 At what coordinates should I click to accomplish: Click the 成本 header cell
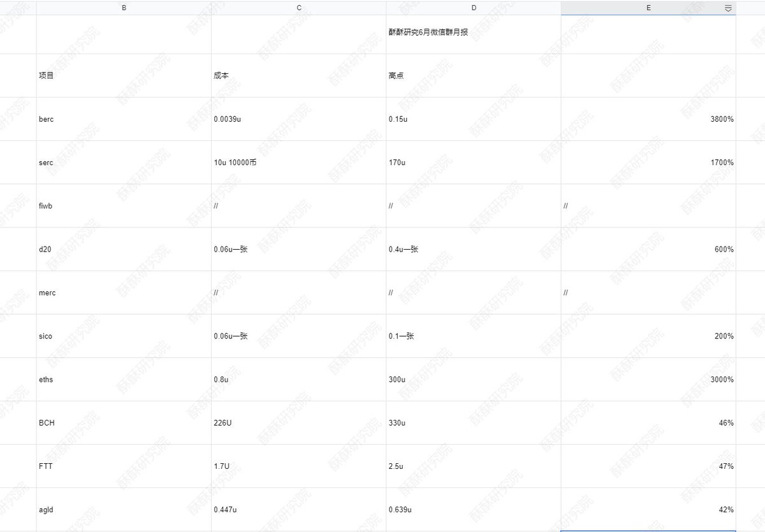pyautogui.click(x=298, y=76)
